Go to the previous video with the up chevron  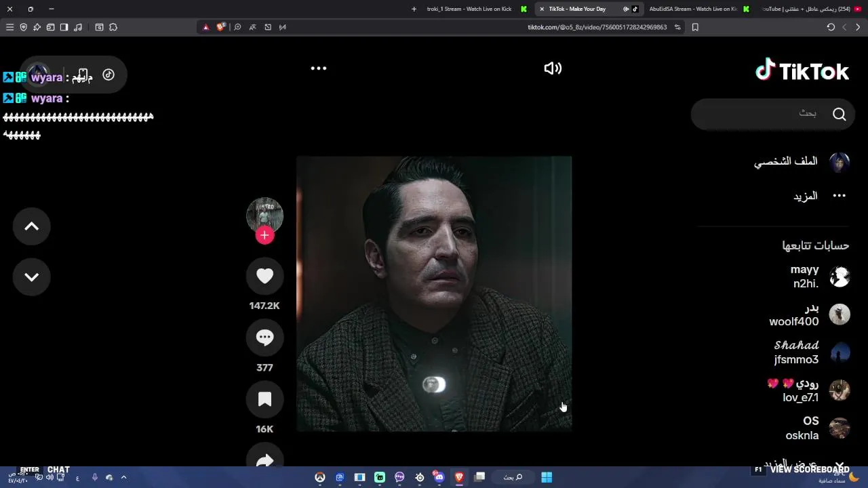pos(32,227)
